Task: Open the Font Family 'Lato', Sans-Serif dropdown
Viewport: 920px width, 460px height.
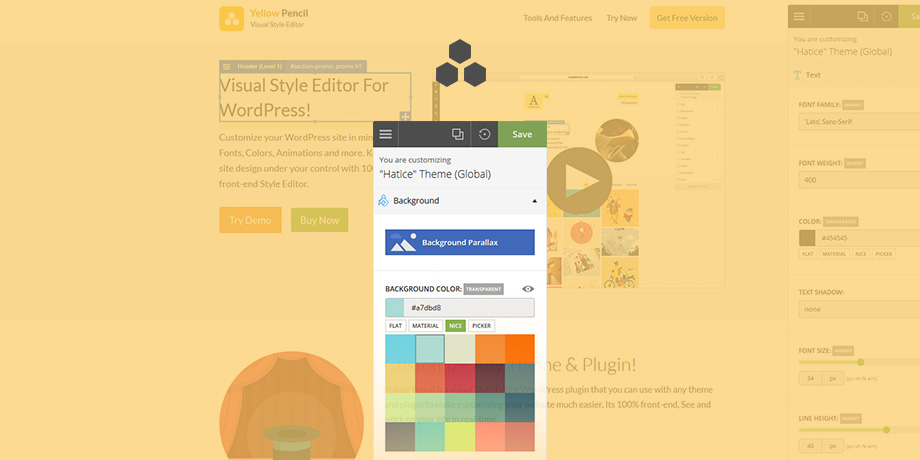Action: [x=859, y=121]
